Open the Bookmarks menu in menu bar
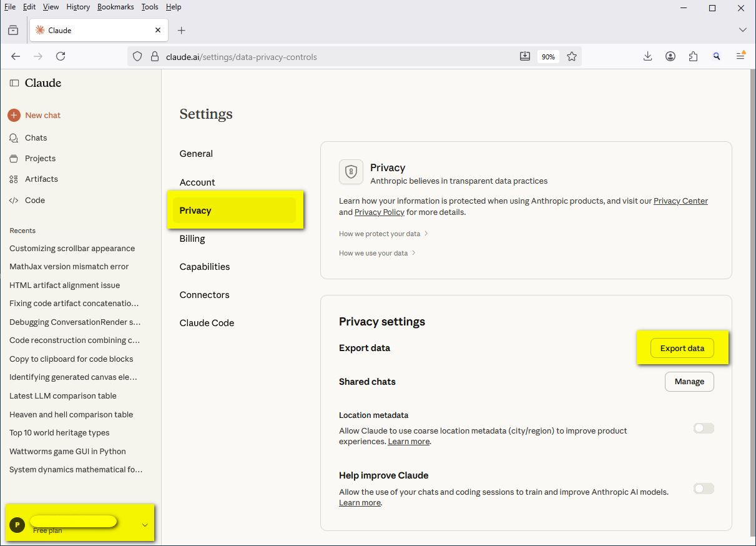The image size is (756, 546). coord(115,7)
